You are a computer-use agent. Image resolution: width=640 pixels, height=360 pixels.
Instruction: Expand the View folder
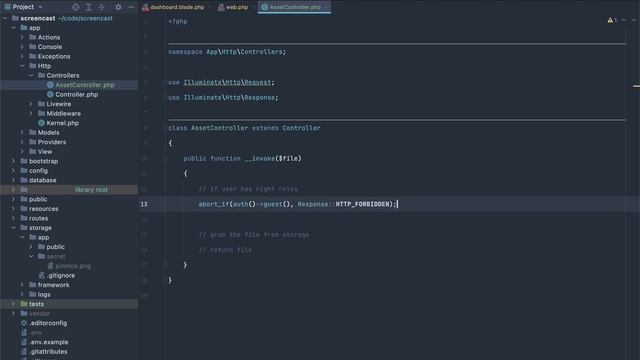(x=22, y=151)
